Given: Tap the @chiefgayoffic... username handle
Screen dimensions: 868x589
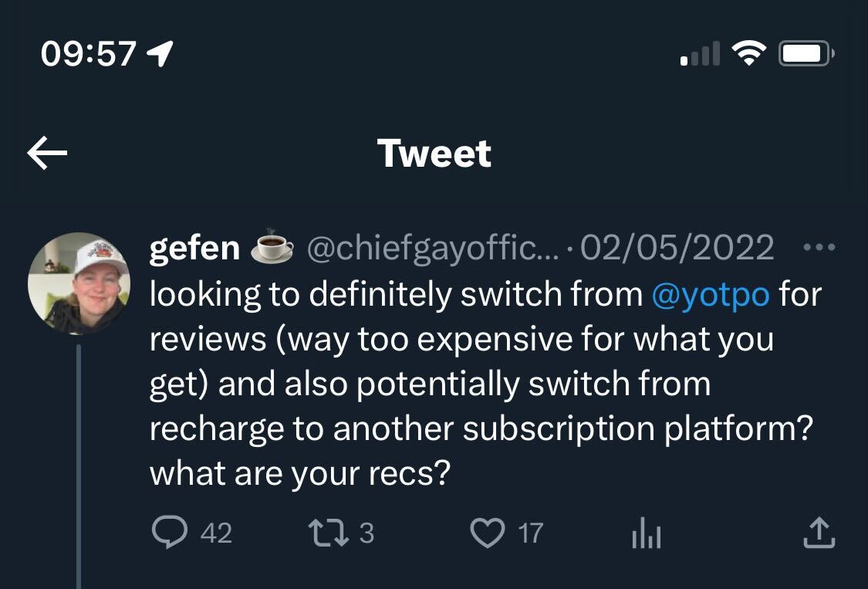Looking at the screenshot, I should click(433, 249).
